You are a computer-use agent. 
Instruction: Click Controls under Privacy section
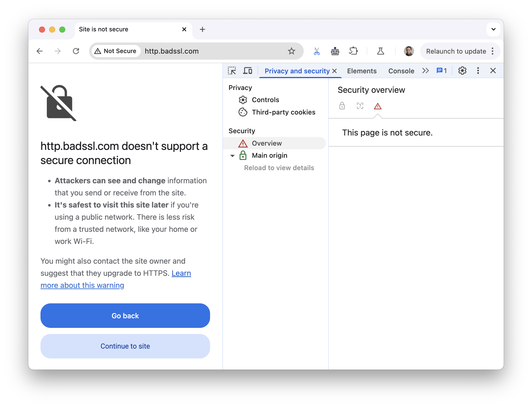(265, 100)
